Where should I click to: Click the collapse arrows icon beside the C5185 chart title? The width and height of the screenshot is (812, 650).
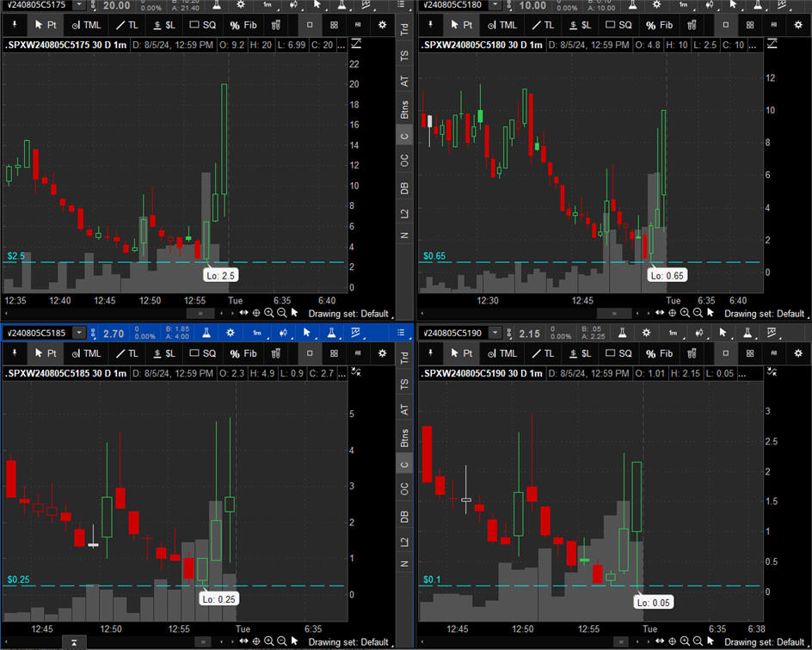pos(356,371)
